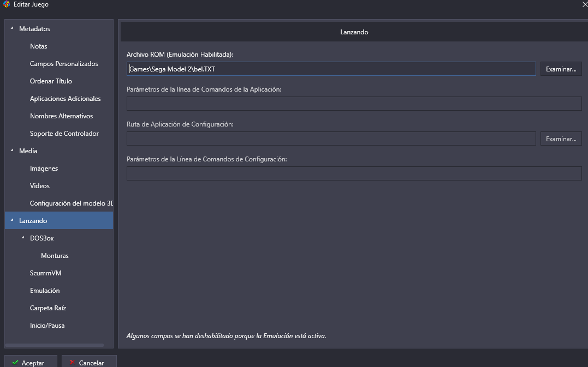Click Examinar next to Ruta de Aplicación
The image size is (588, 367).
click(561, 139)
